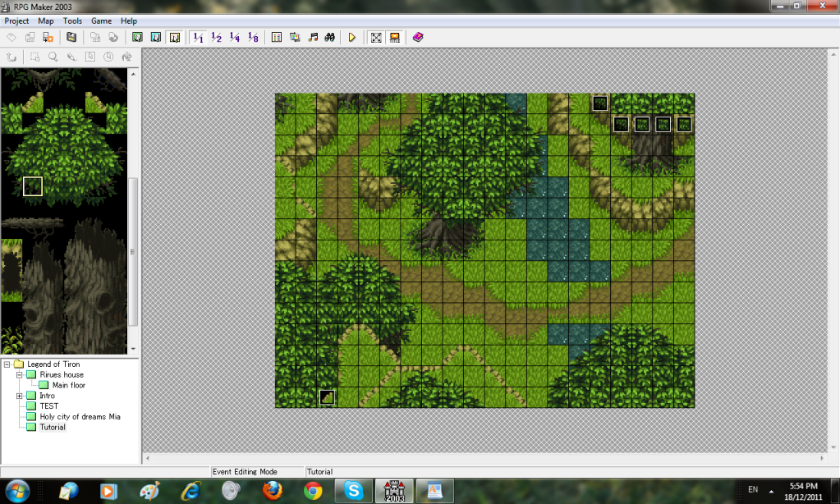The height and width of the screenshot is (504, 840).
Task: Choose the Circle draw tool
Action: click(x=108, y=57)
